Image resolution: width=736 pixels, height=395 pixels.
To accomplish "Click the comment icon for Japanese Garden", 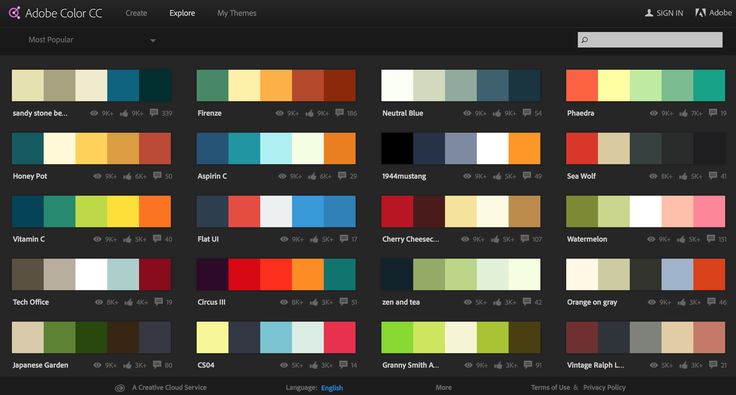I will (157, 364).
